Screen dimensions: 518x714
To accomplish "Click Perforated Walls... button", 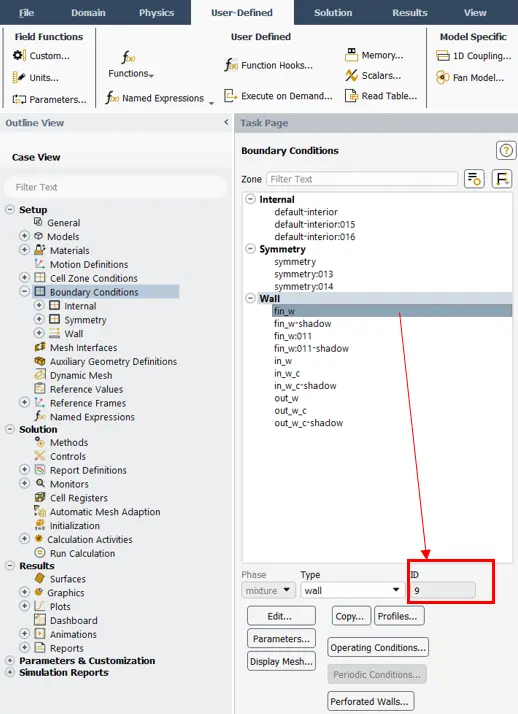I will tap(371, 701).
